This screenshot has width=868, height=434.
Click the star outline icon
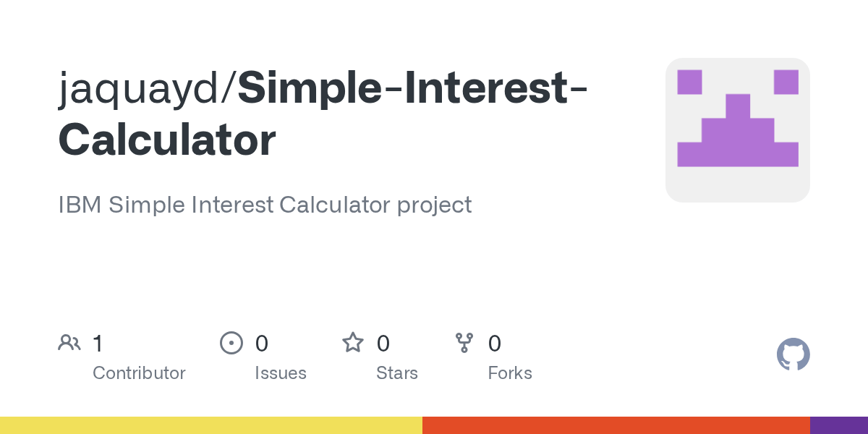click(353, 342)
